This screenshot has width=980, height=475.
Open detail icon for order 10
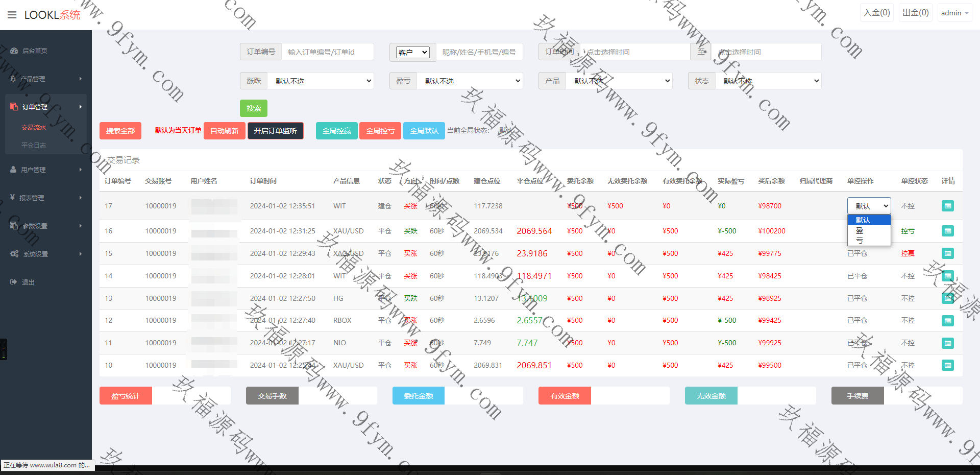947,365
